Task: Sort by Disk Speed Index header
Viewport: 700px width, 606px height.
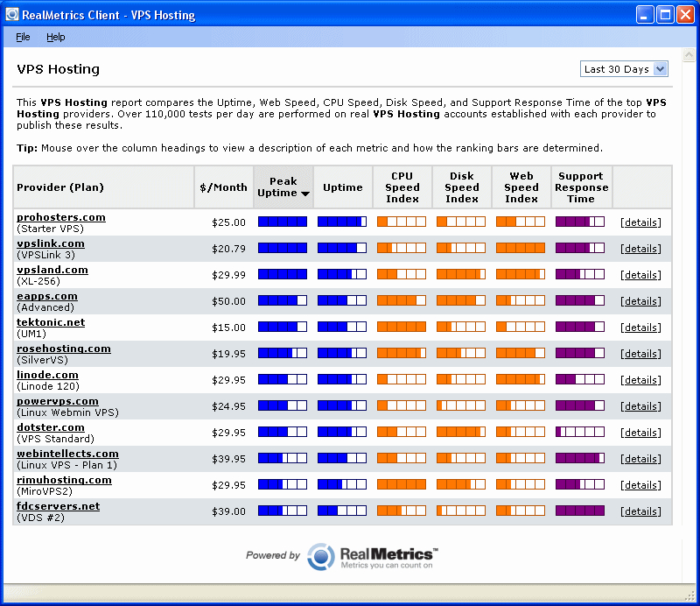Action: click(462, 187)
